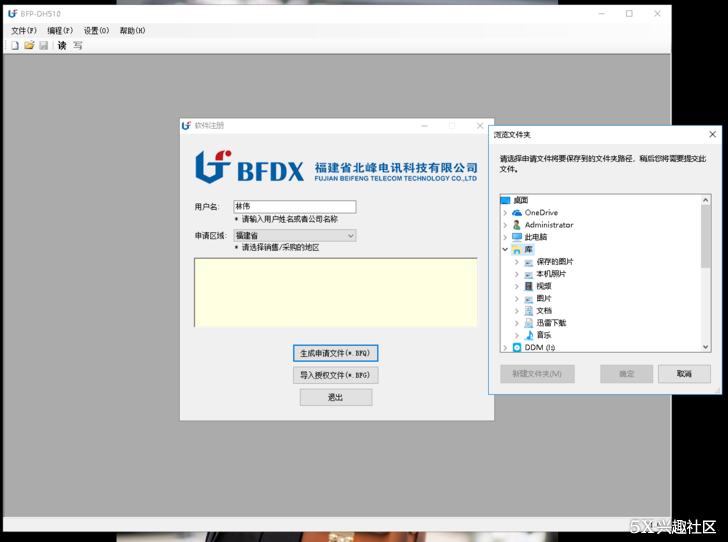Collapse the 库 (Libraries) tree node
728x542 pixels.
click(x=505, y=250)
